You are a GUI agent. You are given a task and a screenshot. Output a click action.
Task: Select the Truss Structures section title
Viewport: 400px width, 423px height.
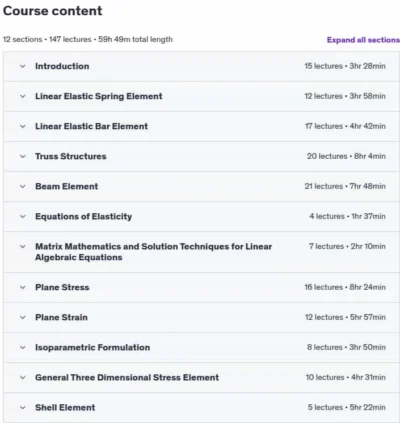pyautogui.click(x=71, y=156)
